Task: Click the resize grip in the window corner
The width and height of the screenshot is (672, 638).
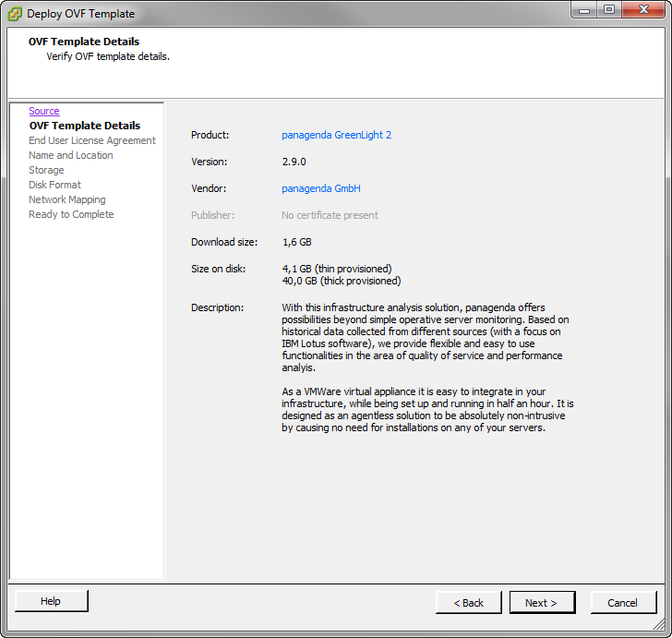Action: click(x=663, y=629)
